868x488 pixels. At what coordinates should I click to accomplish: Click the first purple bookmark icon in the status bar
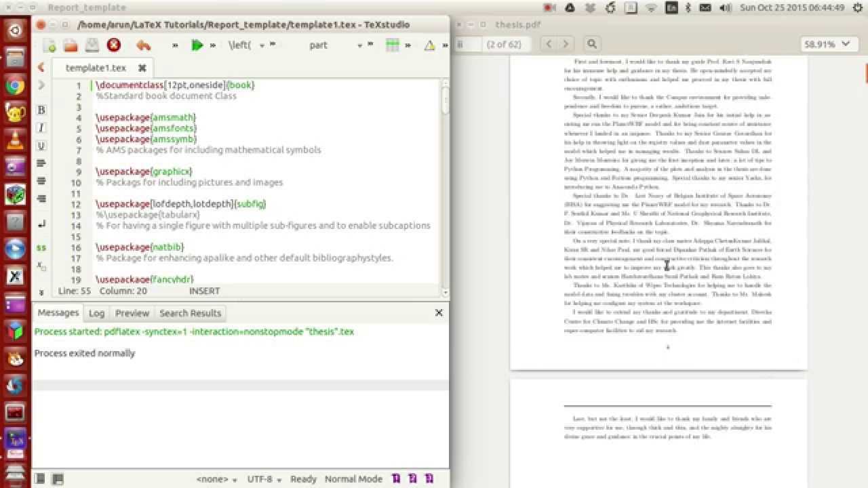(x=396, y=479)
